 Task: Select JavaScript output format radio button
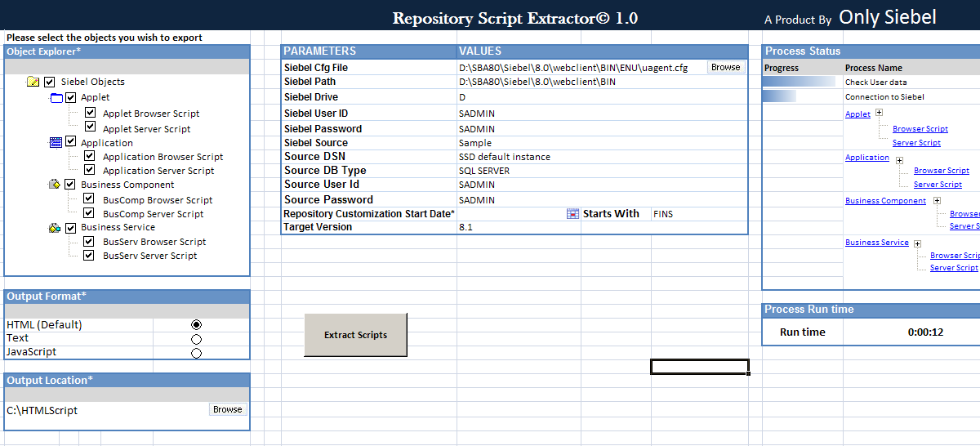pyautogui.click(x=196, y=353)
